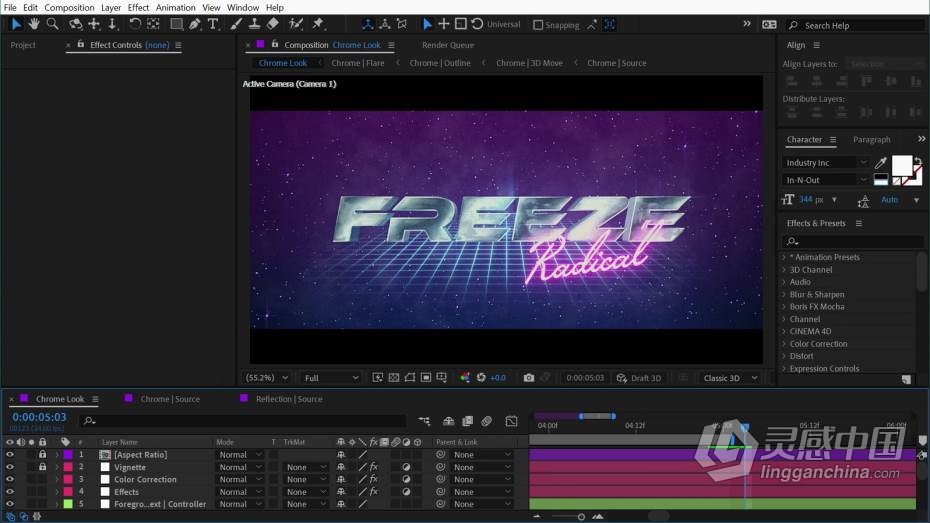The image size is (930, 523).
Task: Click the eyedropper in Character panel
Action: coord(881,162)
